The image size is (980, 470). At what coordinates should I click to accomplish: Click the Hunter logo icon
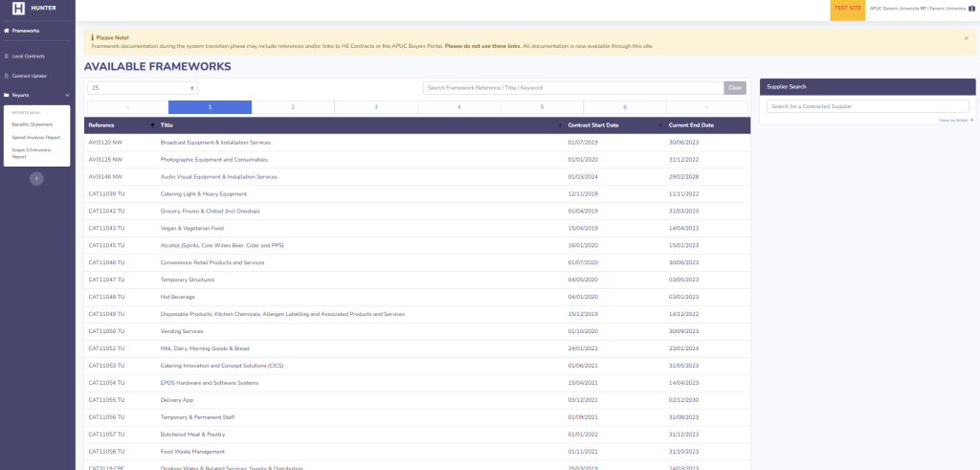[18, 8]
